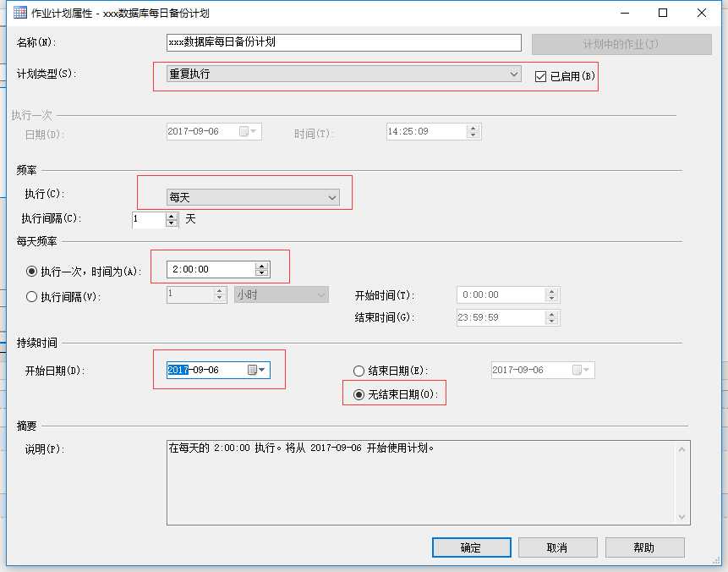728x572 pixels.
Task: Click the 计划类型(S) label
Action: click(x=47, y=74)
